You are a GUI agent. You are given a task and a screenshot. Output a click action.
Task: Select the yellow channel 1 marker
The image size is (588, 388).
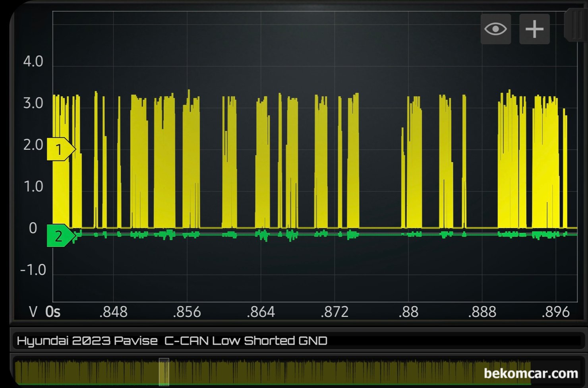pos(60,149)
